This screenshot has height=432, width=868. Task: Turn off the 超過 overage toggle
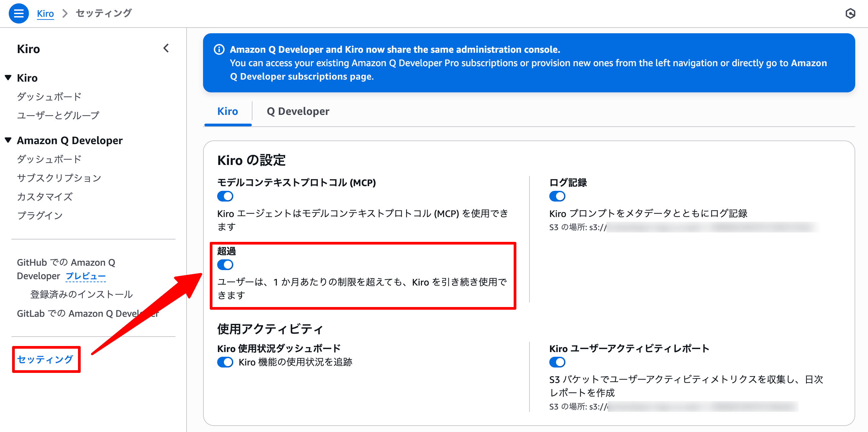225,265
